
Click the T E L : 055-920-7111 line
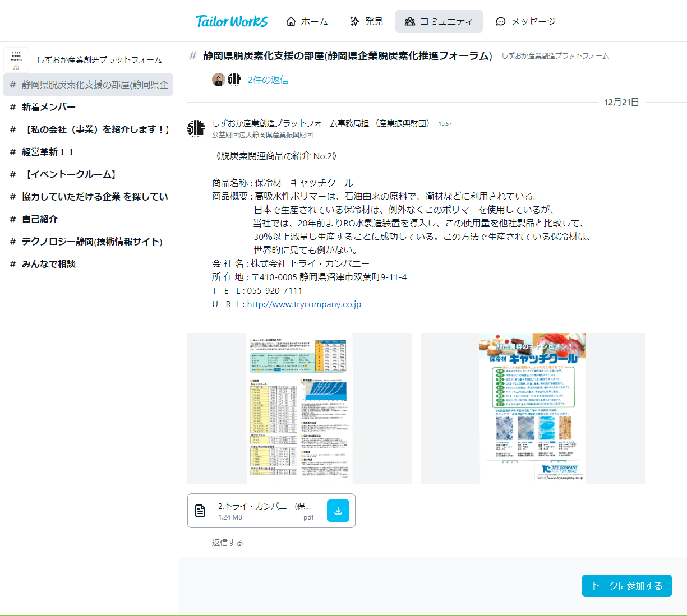[257, 291]
